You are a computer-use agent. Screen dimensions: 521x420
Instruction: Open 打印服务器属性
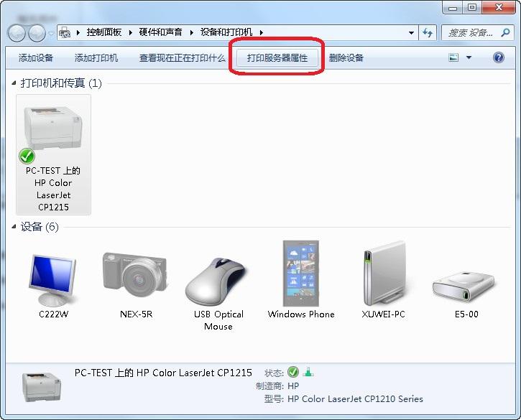[277, 58]
